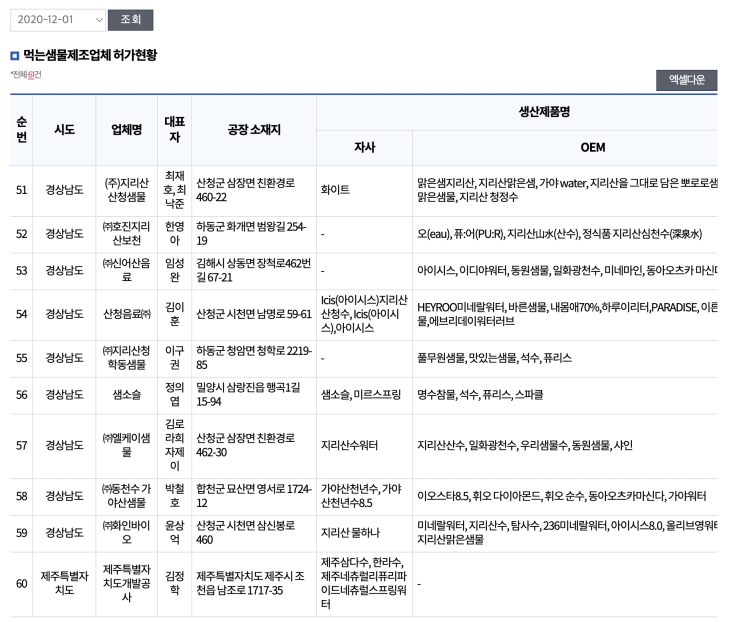Click address 하동군 청암면 청학로 2219-85
743x622 pixels.
pos(254,358)
